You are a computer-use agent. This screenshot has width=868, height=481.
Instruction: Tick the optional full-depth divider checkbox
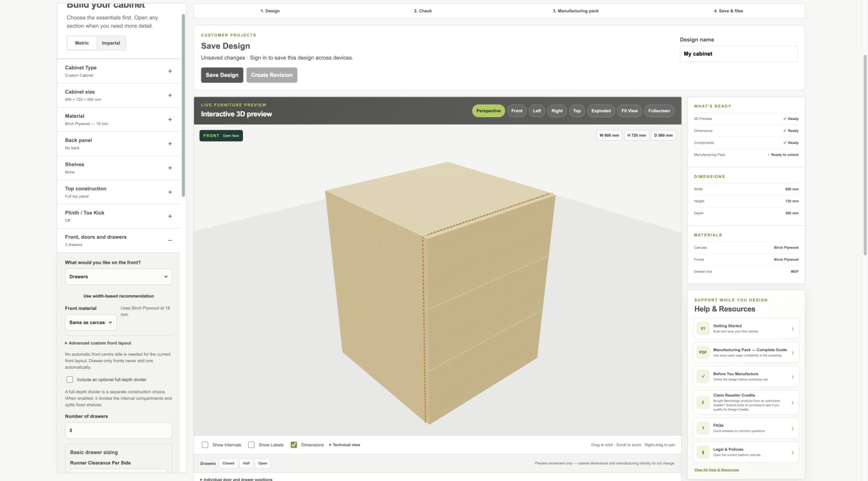click(70, 379)
